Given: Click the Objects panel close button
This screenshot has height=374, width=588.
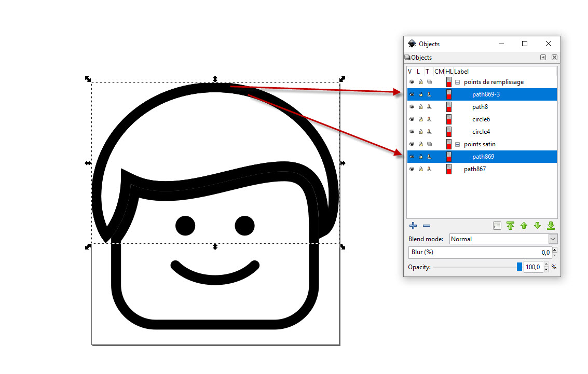Looking at the screenshot, I should click(x=554, y=58).
